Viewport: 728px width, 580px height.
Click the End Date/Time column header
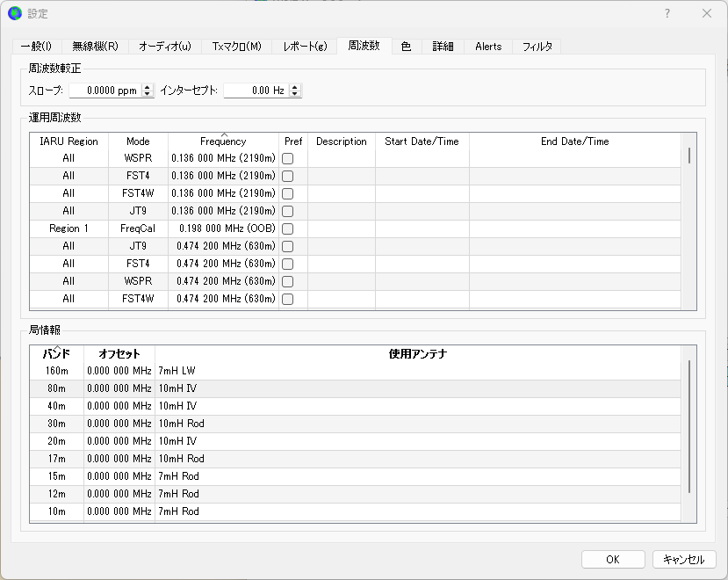575,141
